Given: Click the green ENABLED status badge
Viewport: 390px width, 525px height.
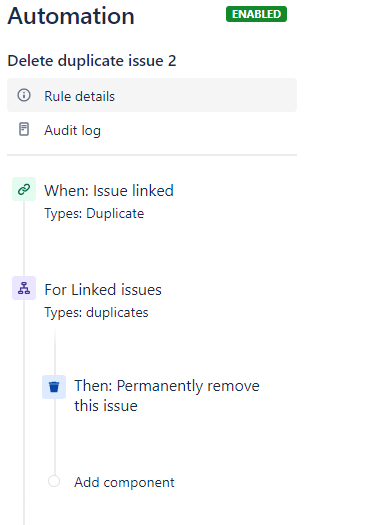Looking at the screenshot, I should click(256, 14).
